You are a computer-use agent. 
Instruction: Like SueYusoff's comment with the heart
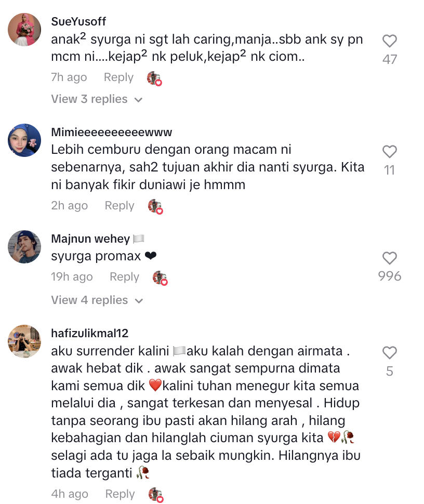point(389,41)
